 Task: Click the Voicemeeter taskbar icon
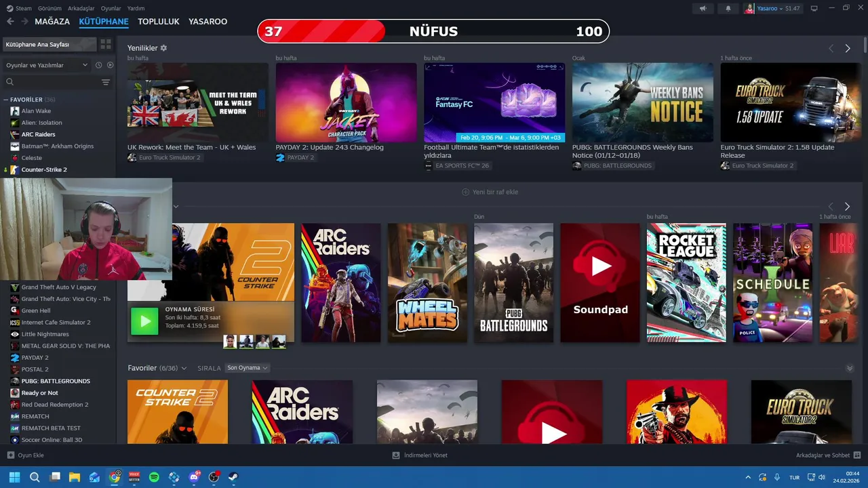click(134, 477)
